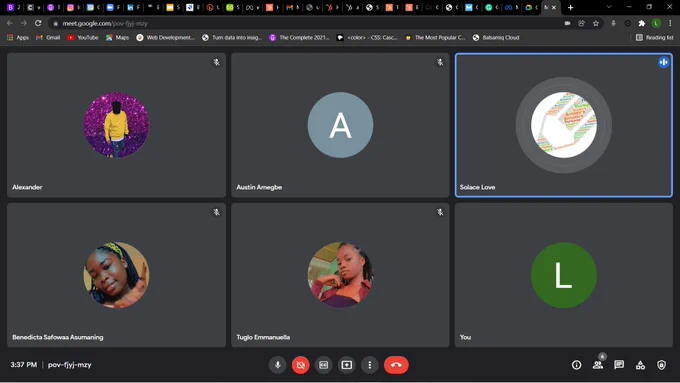Open the Turn data into insig... bookmark
The image size is (680, 383).
[x=232, y=38]
